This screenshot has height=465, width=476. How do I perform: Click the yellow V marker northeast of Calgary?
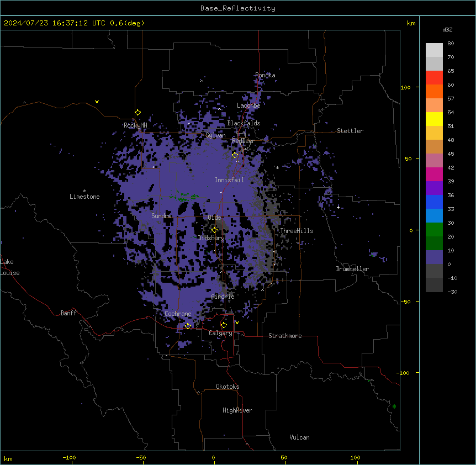[237, 323]
